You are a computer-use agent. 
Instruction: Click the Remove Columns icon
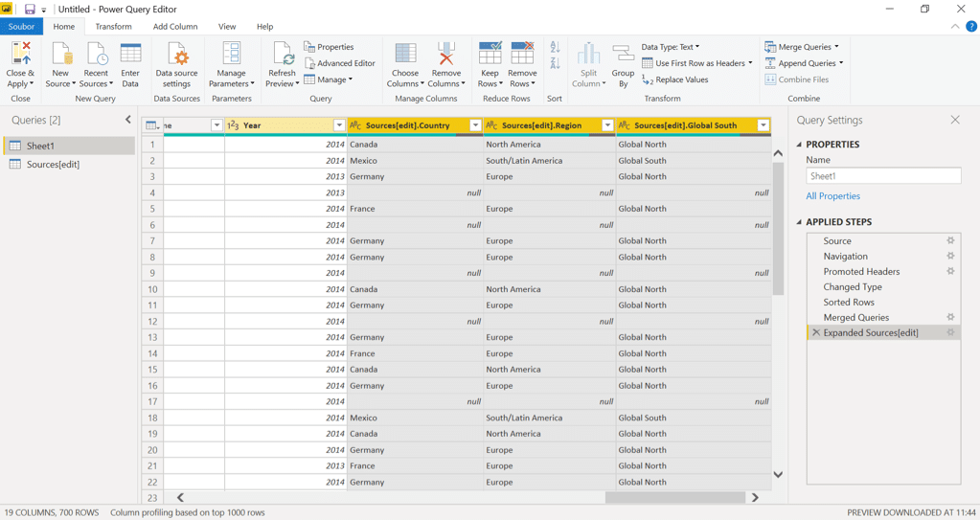pos(445,54)
